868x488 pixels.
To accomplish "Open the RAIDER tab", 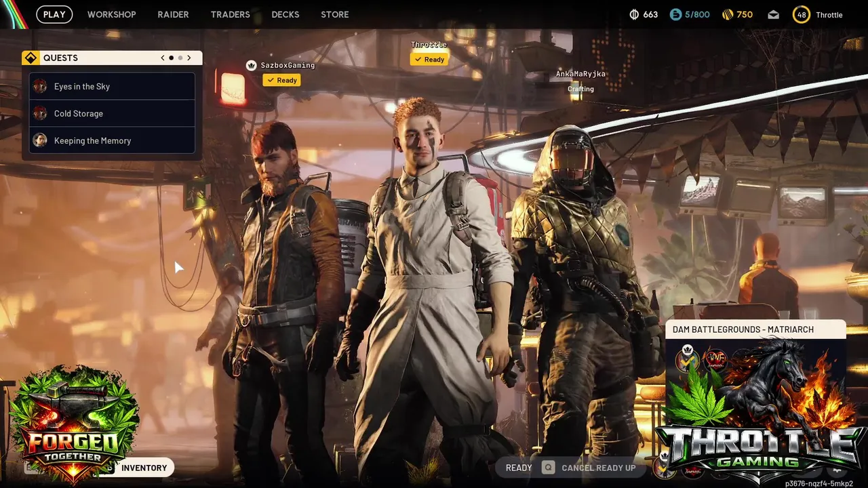I will pos(173,14).
